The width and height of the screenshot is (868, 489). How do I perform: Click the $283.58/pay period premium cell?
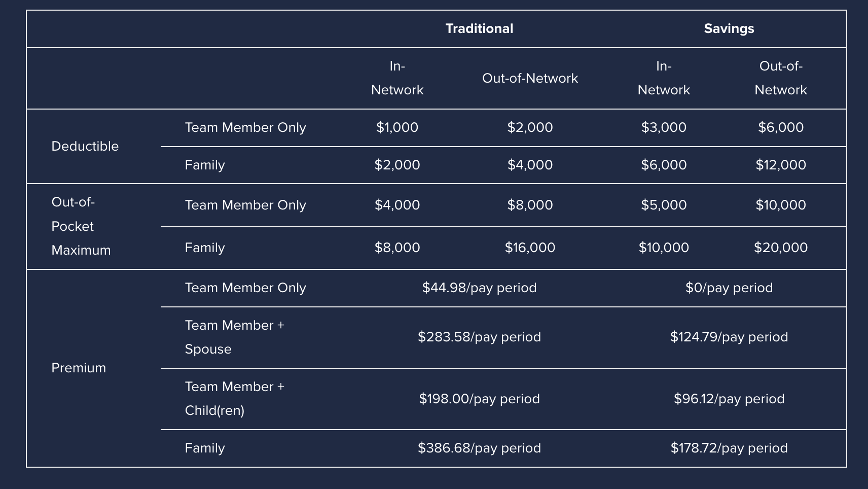[479, 337]
